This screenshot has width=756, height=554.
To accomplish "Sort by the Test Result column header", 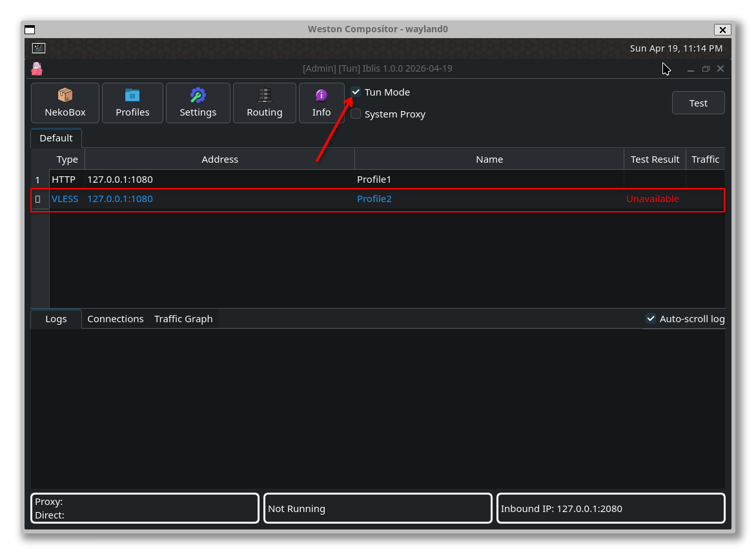I will pyautogui.click(x=655, y=159).
